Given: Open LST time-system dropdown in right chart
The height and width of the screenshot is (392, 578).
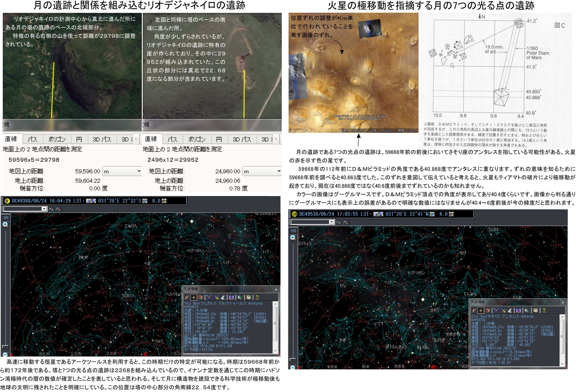Looking at the screenshot, I should 371,214.
